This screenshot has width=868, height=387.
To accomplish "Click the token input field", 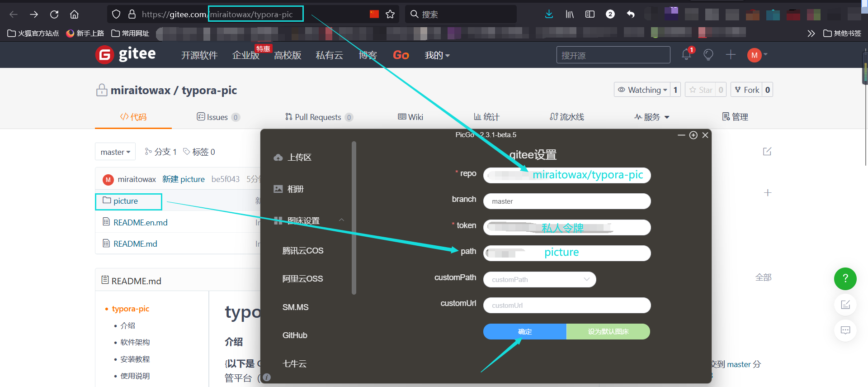I will 567,227.
